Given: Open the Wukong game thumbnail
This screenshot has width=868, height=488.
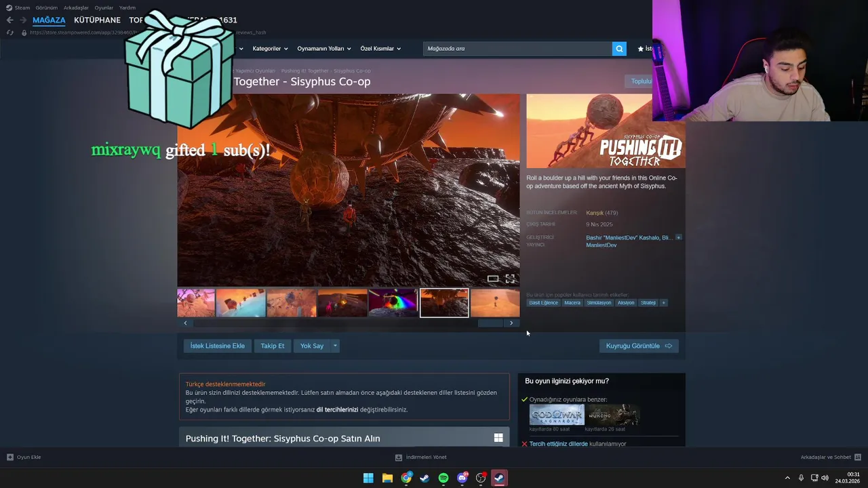Looking at the screenshot, I should (x=612, y=415).
